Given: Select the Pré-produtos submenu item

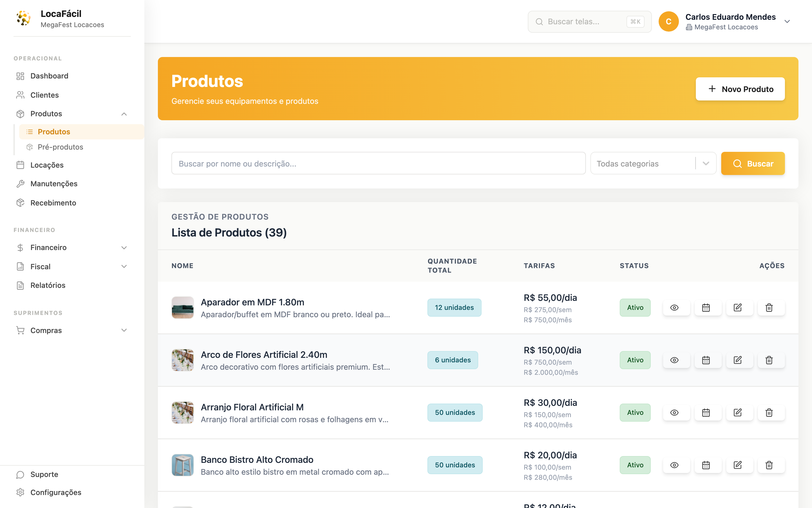Looking at the screenshot, I should (x=81, y=147).
